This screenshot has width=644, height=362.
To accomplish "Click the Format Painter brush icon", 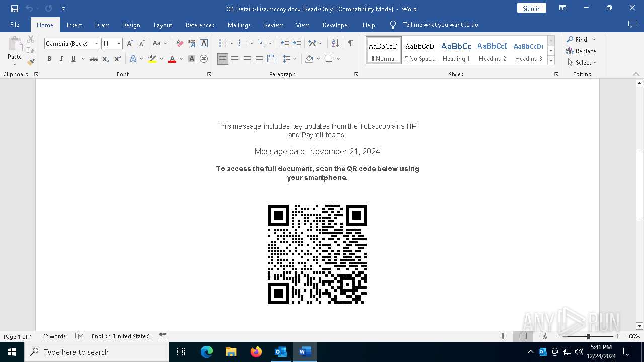I will [x=31, y=62].
